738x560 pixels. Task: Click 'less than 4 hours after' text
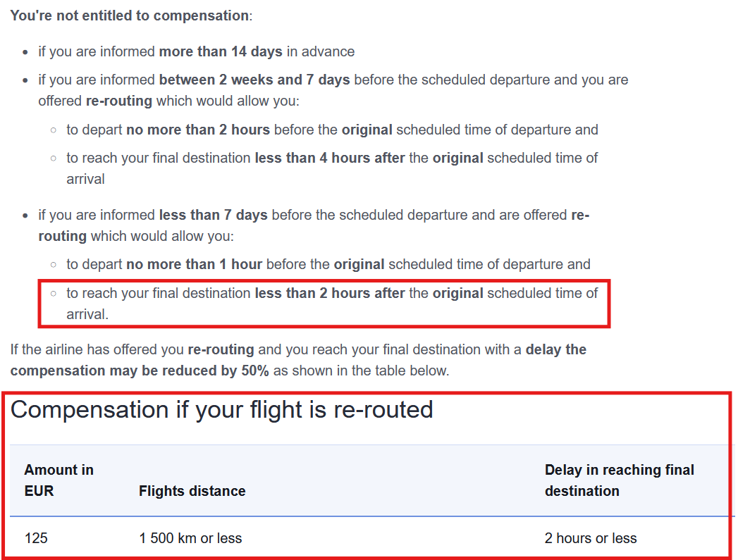coord(329,158)
